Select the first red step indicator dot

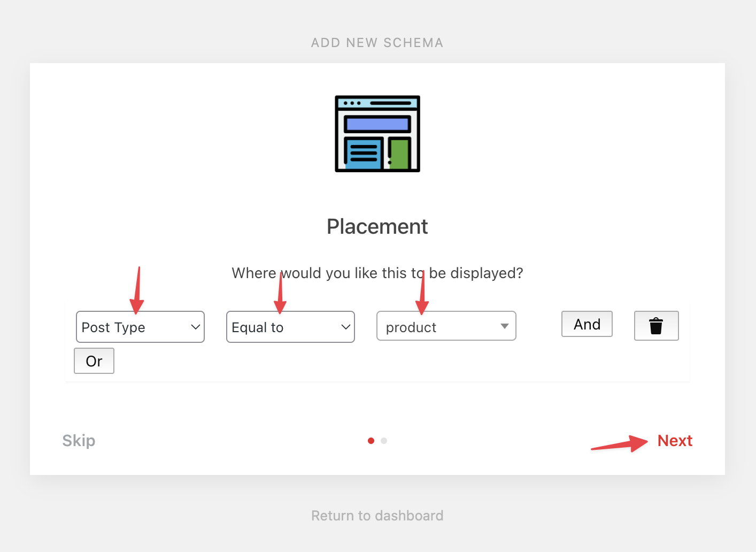[371, 441]
